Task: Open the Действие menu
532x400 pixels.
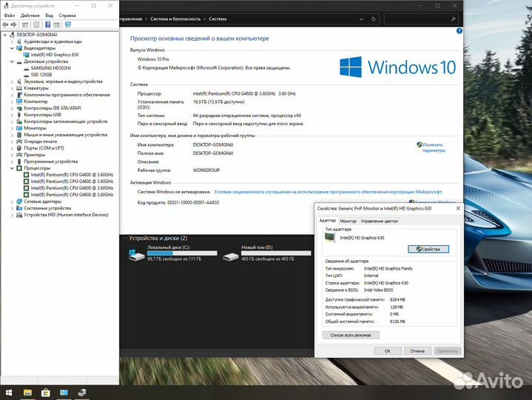Action: (30, 16)
